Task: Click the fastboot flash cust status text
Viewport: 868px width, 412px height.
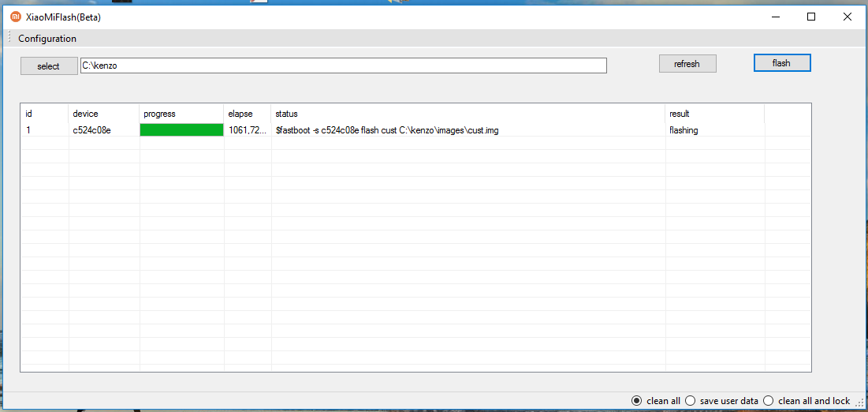Action: [x=387, y=130]
